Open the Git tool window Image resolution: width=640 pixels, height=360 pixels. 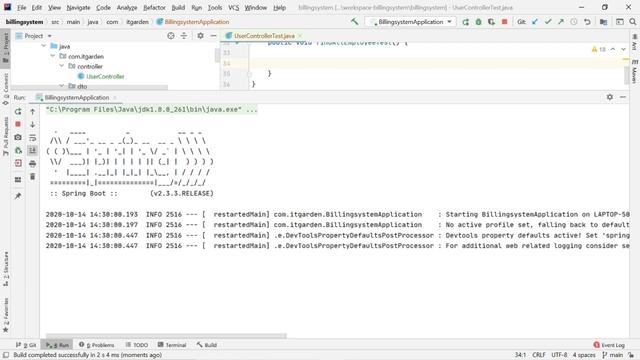[26, 345]
